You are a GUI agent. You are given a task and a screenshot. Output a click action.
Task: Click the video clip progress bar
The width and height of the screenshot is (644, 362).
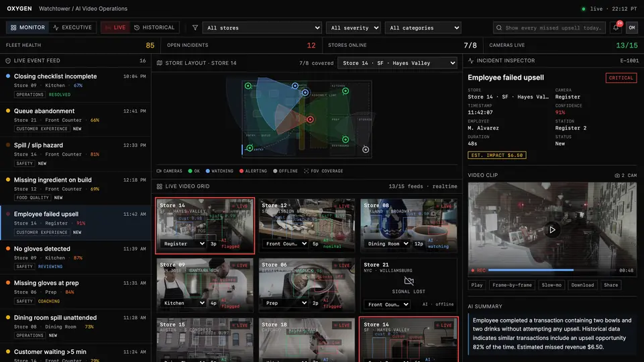tap(552, 270)
